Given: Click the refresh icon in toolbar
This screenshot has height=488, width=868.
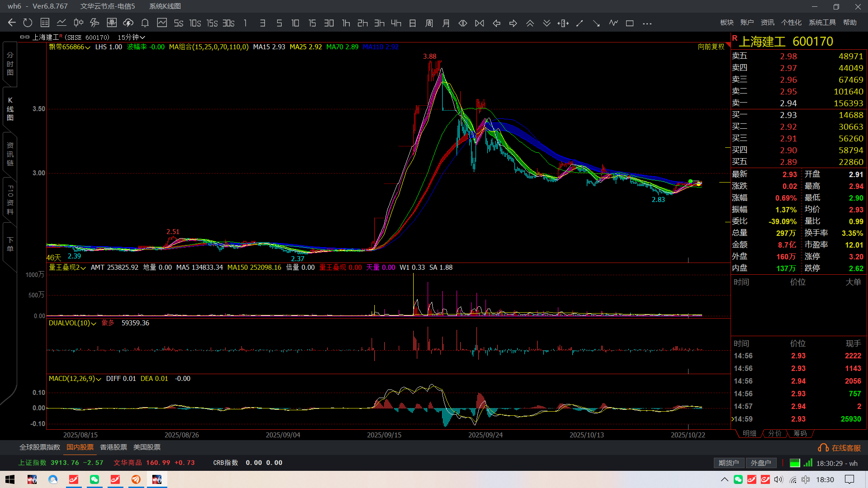Looking at the screenshot, I should (x=28, y=23).
